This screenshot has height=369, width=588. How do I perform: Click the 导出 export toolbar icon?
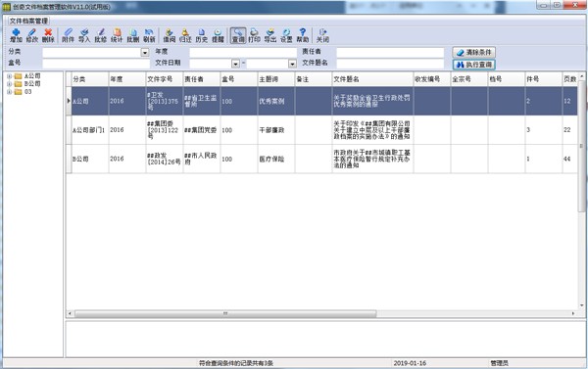[270, 35]
